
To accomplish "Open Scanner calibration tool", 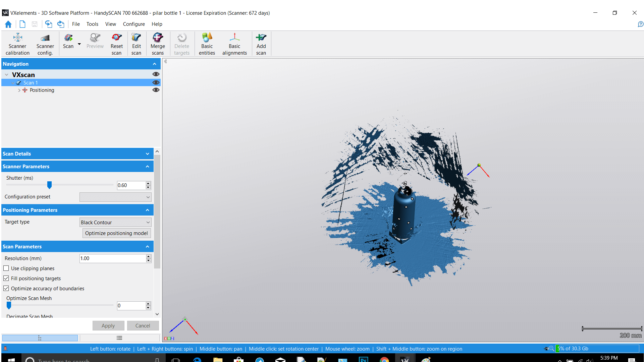I will [x=17, y=44].
